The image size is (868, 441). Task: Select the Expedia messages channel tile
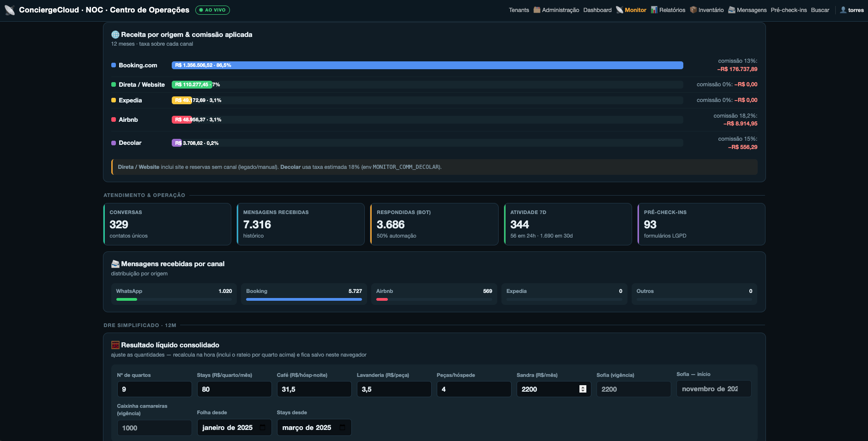(564, 294)
